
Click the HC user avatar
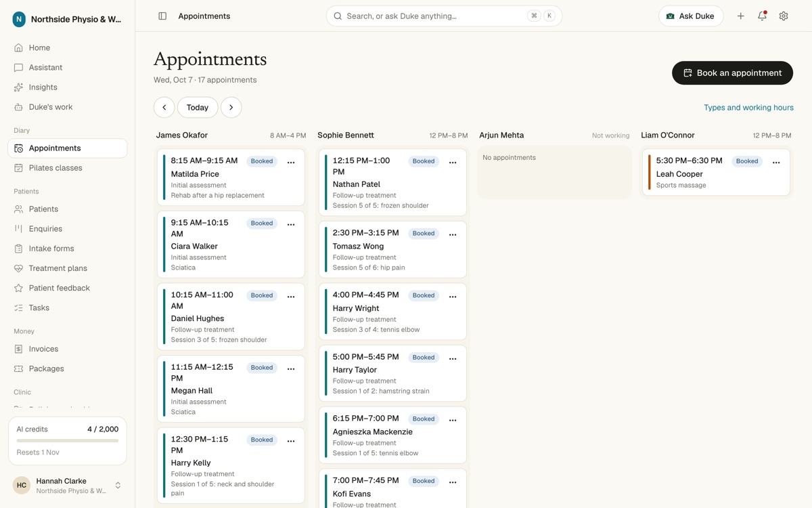[x=22, y=485]
